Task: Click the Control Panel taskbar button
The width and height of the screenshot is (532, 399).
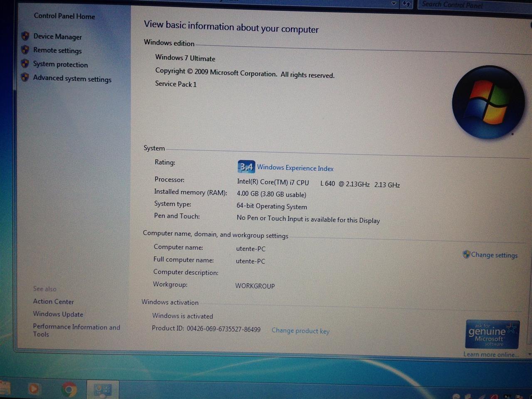Action: point(102,390)
